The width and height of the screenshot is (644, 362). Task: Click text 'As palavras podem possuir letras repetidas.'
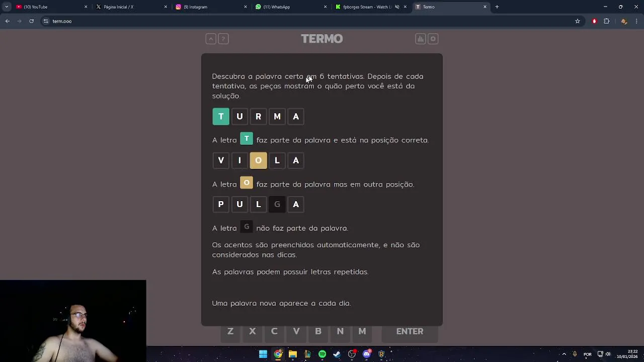pos(290,271)
